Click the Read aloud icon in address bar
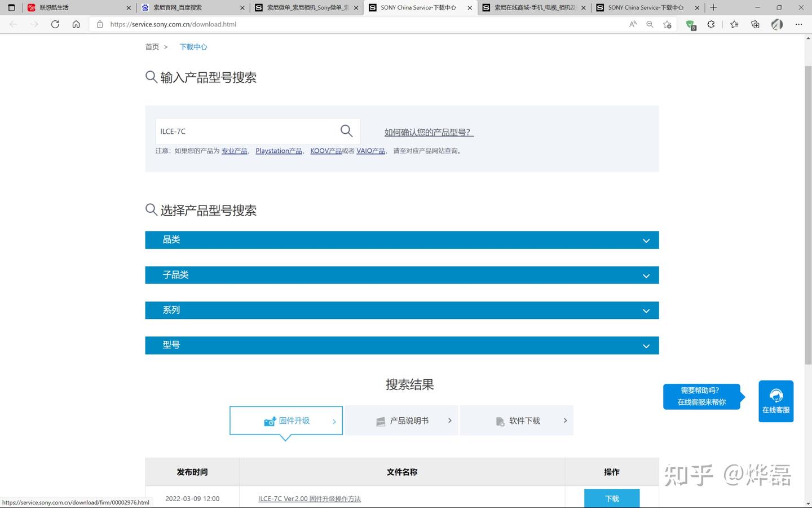This screenshot has width=812, height=508. pyautogui.click(x=633, y=24)
